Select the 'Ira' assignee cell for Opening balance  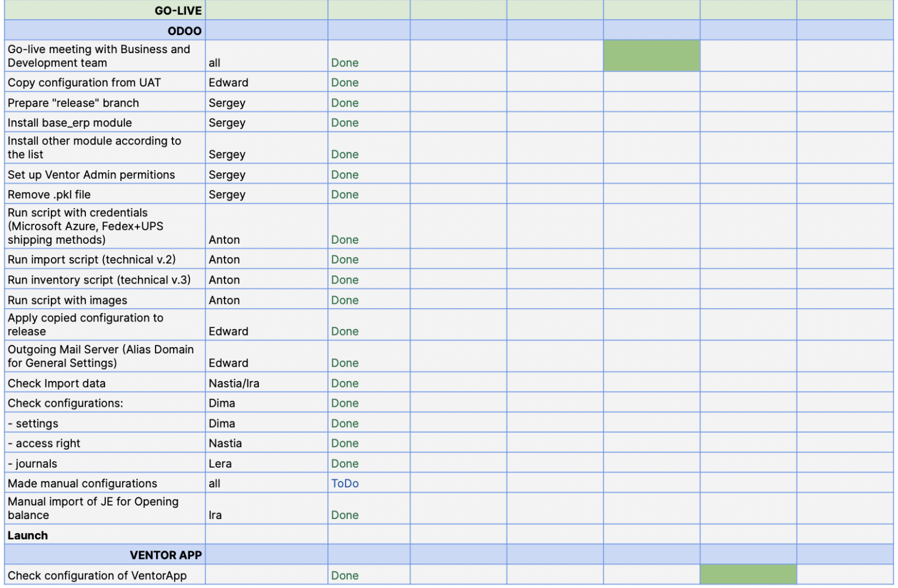tap(267, 509)
